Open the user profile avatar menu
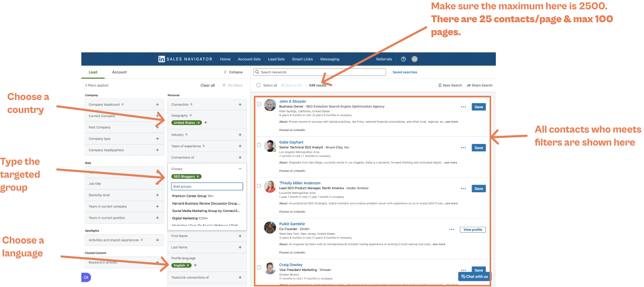 [414, 59]
